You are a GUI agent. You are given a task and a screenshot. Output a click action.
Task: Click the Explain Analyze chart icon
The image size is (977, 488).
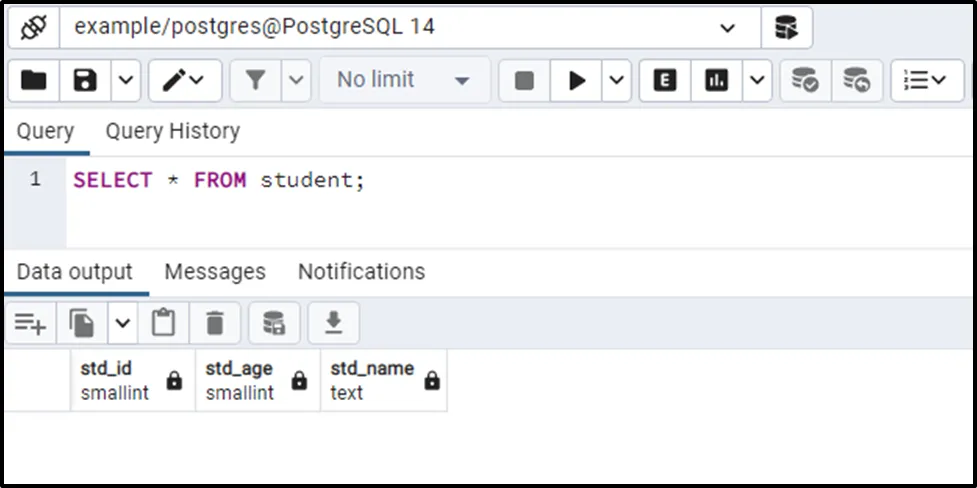[716, 81]
